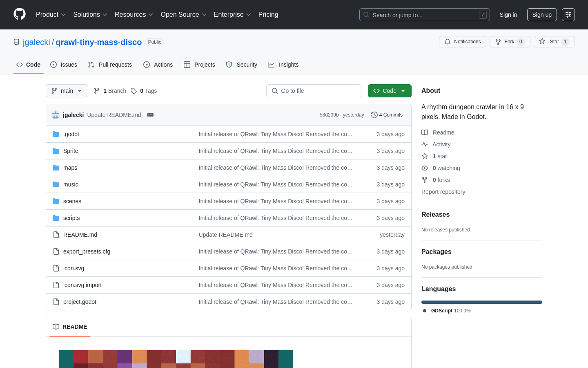Switch to the Actions tab
This screenshot has width=588, height=368.
coord(158,65)
